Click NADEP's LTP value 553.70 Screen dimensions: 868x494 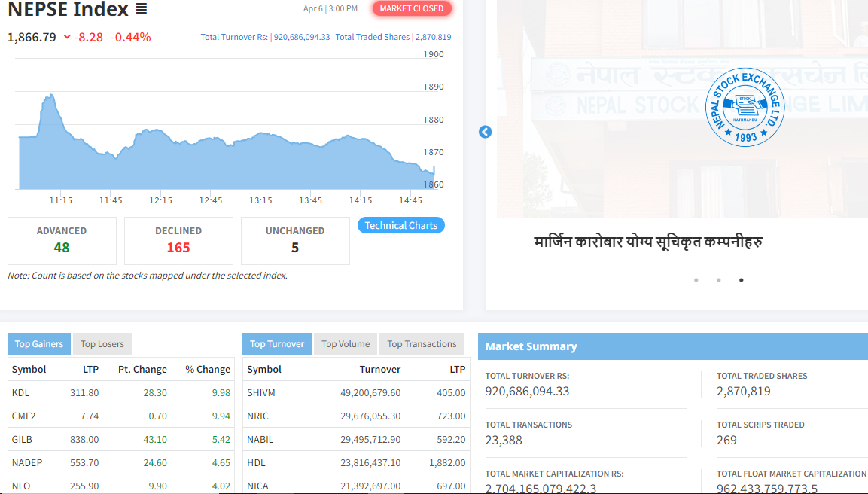(84, 462)
